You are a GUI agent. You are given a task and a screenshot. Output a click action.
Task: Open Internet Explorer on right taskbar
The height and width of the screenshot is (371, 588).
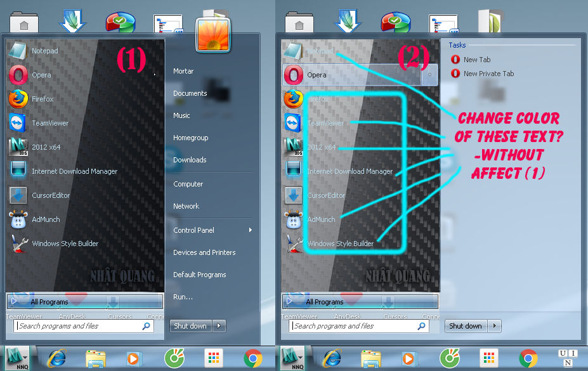[332, 359]
